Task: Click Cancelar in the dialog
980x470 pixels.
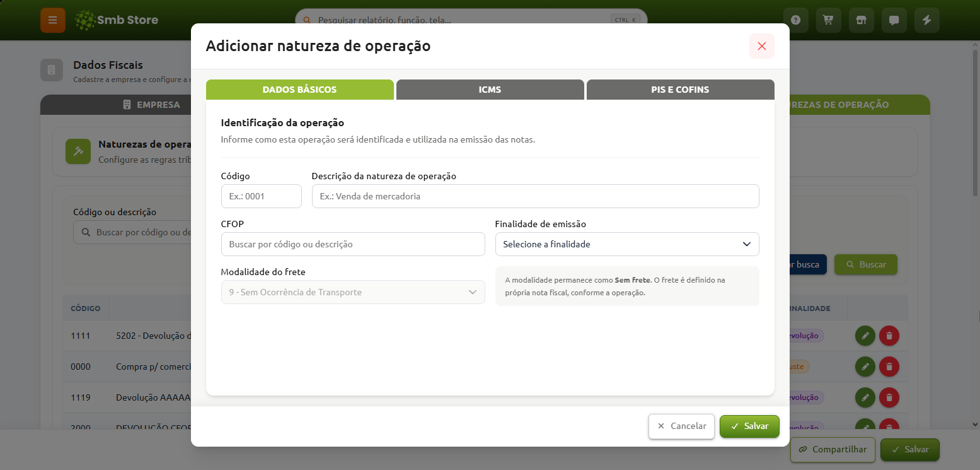Action: 681,426
